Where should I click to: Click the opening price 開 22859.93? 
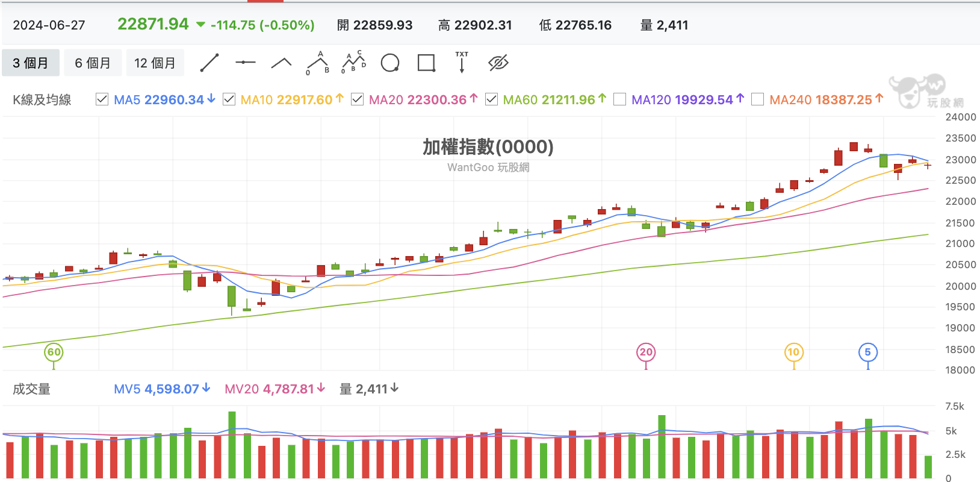(x=375, y=25)
